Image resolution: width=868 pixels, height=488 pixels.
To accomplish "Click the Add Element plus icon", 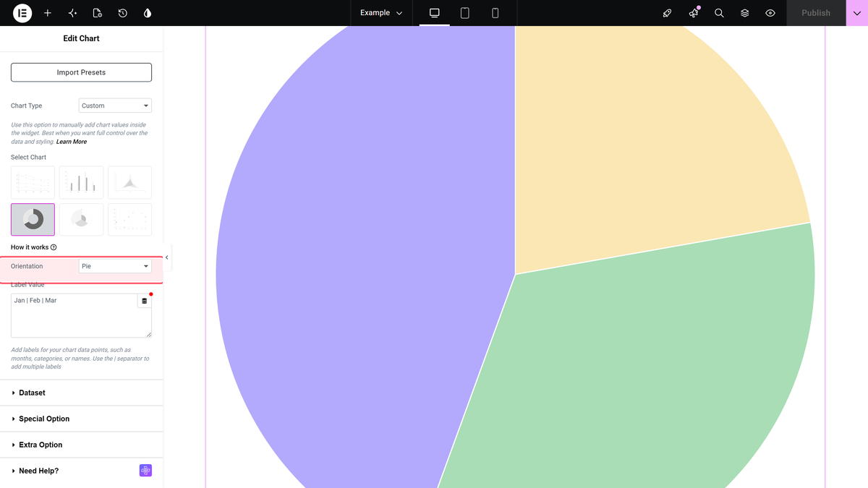I will (x=48, y=13).
